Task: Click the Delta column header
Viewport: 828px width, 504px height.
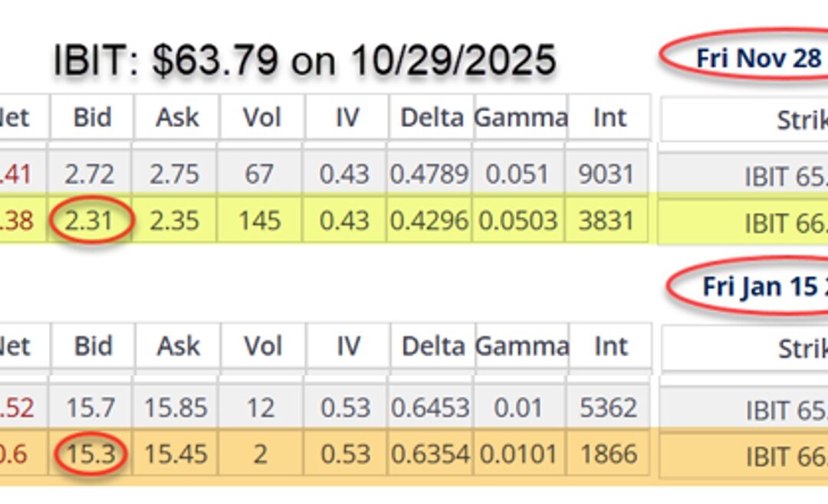Action: tap(431, 118)
